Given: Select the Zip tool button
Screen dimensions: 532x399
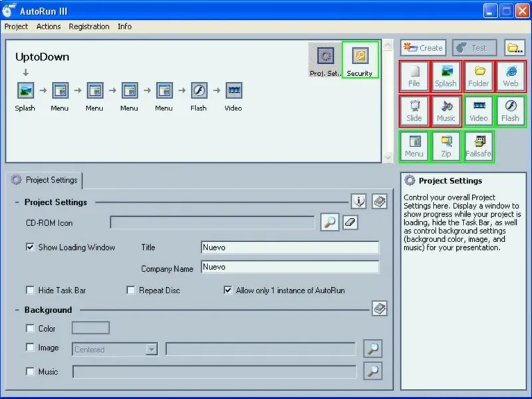Looking at the screenshot, I should 446,146.
